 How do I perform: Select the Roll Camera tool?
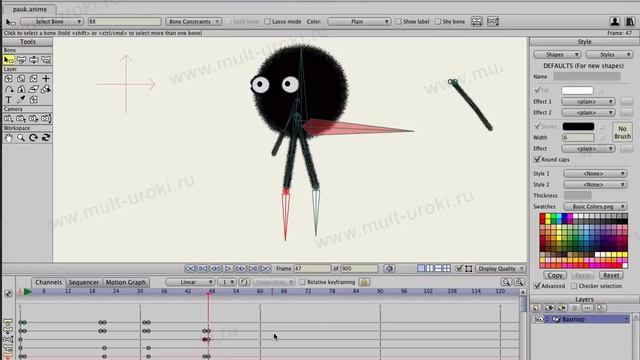click(x=34, y=118)
